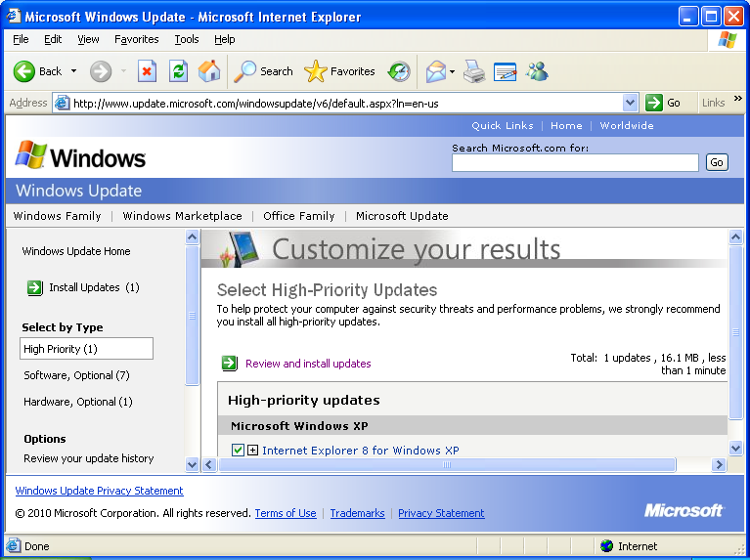Click the Review and install updates link

tap(308, 364)
